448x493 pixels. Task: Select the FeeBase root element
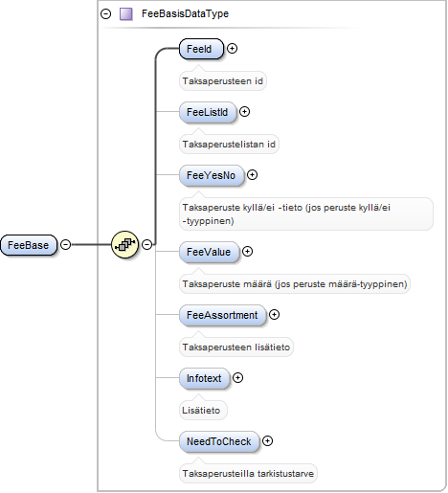click(29, 245)
